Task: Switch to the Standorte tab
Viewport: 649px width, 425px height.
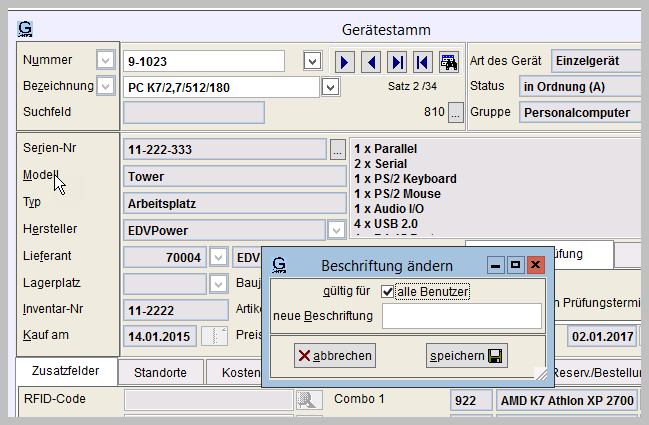Action: coord(161,372)
